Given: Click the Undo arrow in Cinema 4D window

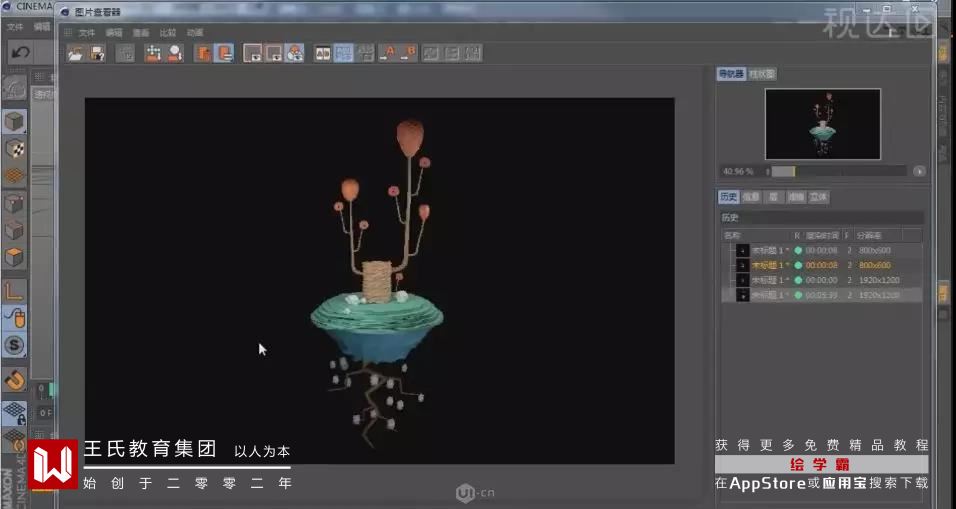Looking at the screenshot, I should pos(20,53).
